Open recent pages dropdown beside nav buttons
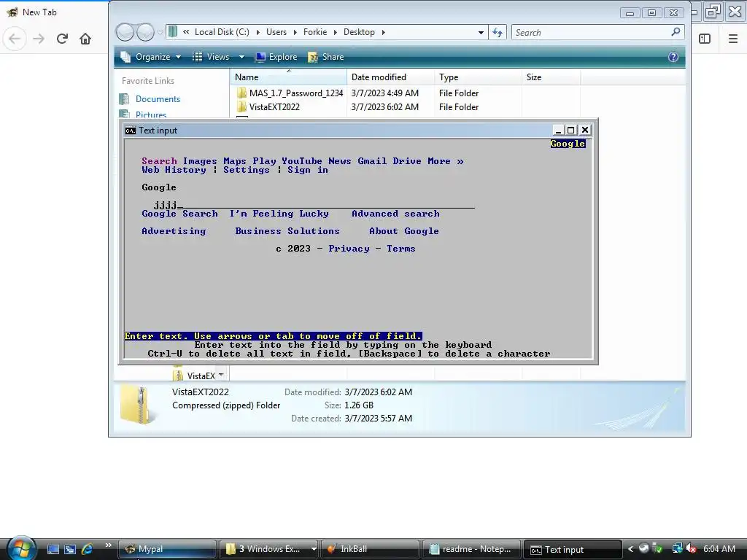747x560 pixels. pyautogui.click(x=160, y=32)
